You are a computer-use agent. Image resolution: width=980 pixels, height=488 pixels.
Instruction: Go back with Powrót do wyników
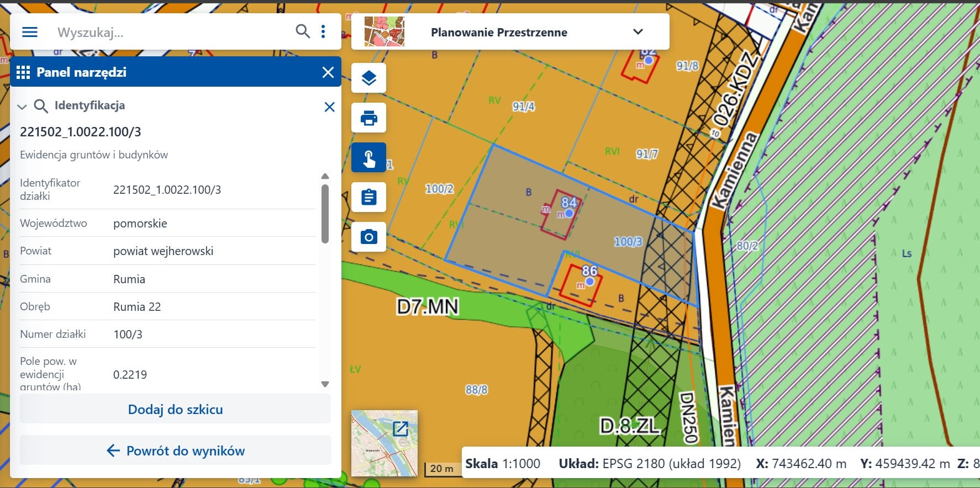pos(175,451)
